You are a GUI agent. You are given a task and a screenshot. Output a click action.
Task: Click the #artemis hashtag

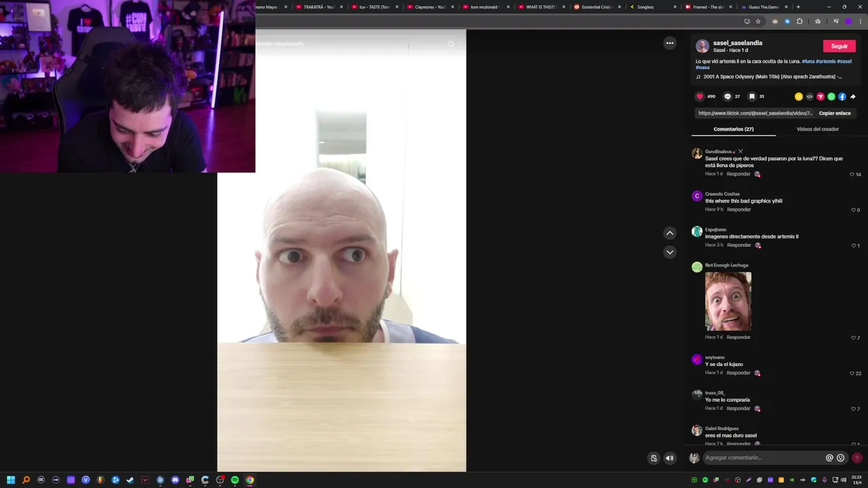coord(826,61)
